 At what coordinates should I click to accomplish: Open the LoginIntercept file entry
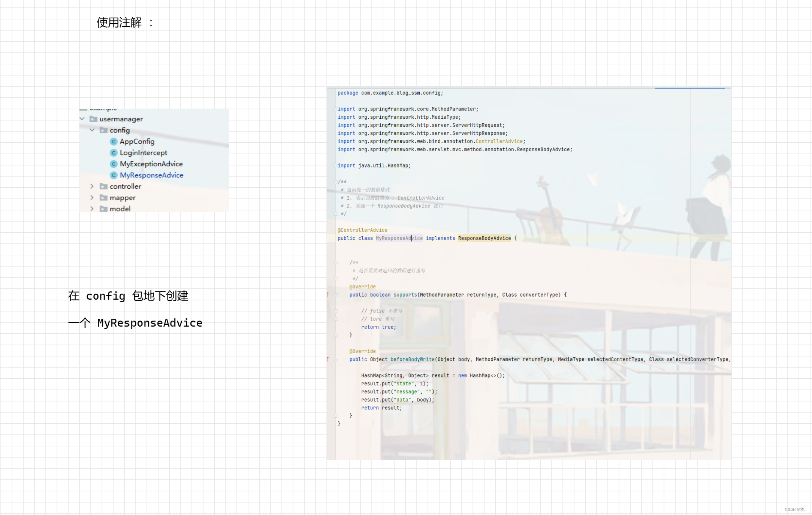click(143, 153)
